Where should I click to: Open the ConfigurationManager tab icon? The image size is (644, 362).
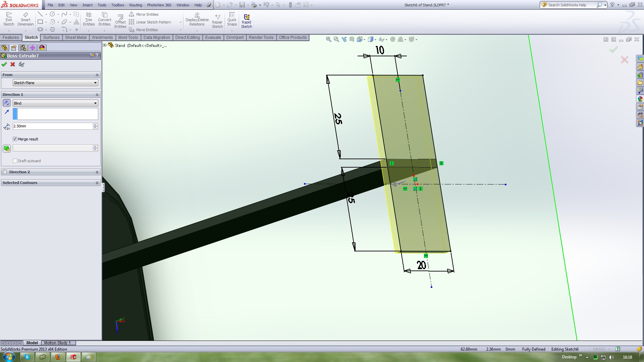(23, 48)
